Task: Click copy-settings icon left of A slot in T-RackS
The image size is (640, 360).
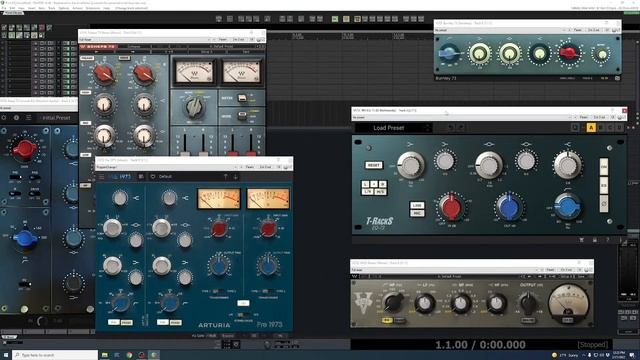Action: (x=575, y=128)
